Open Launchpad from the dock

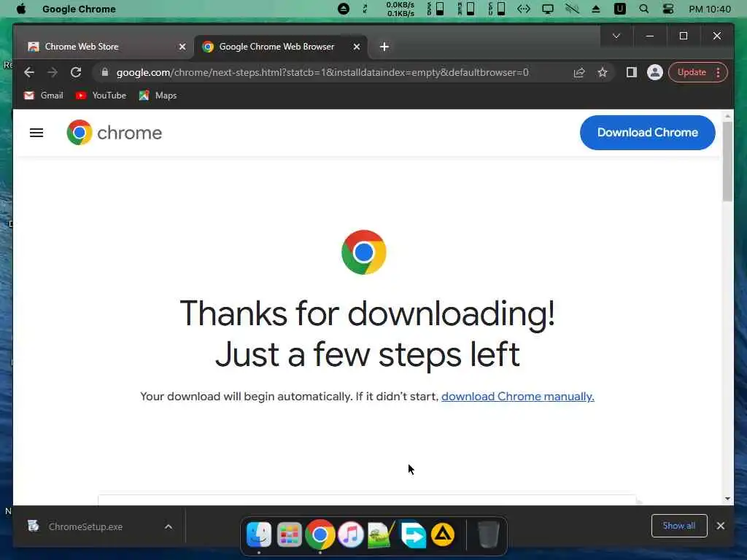[289, 534]
